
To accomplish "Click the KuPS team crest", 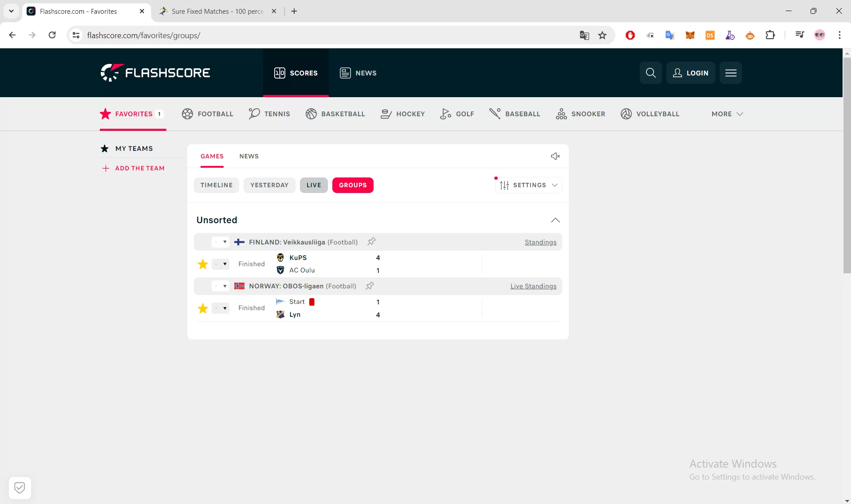I will pos(280,258).
